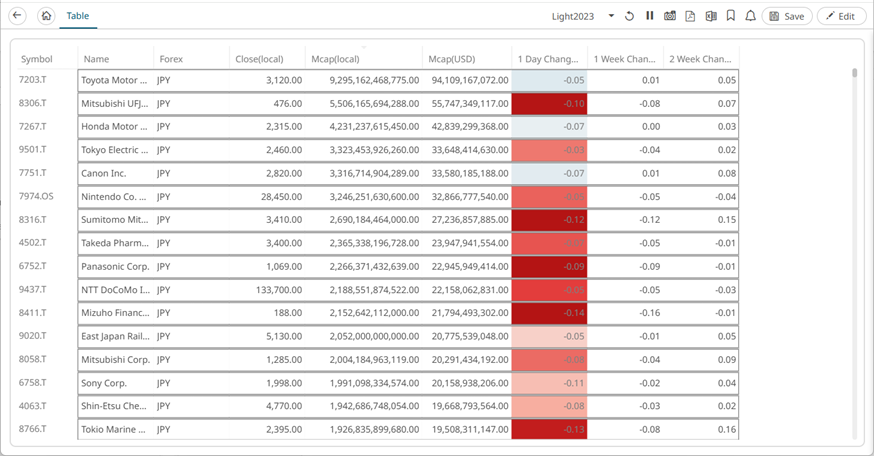The image size is (874, 456).
Task: Select the Toyota Motor row name
Action: click(114, 80)
